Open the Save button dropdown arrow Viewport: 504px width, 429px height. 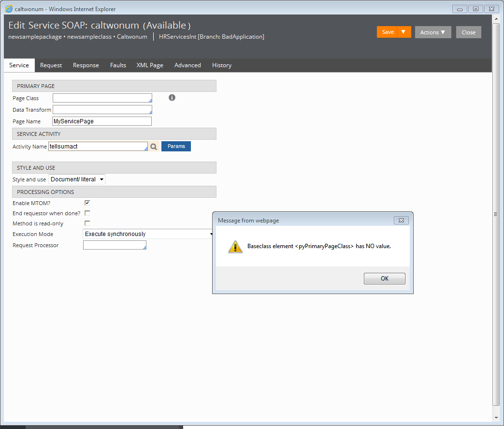point(403,32)
